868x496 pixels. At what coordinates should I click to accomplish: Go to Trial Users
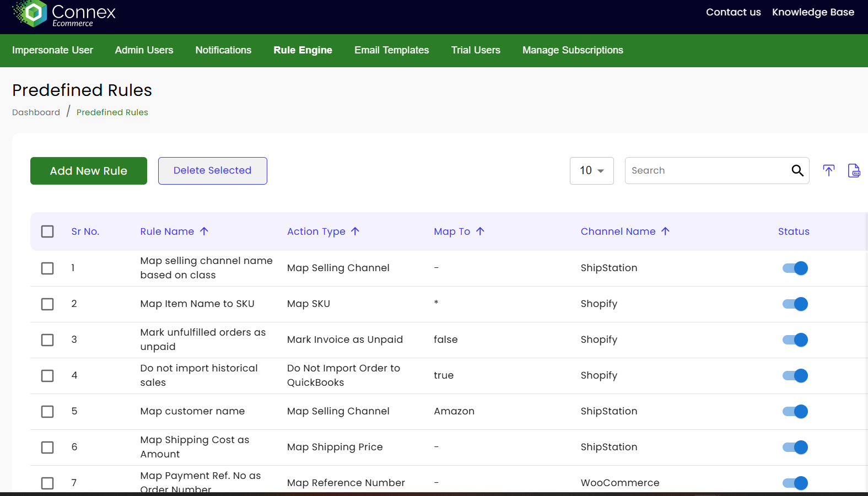tap(476, 50)
